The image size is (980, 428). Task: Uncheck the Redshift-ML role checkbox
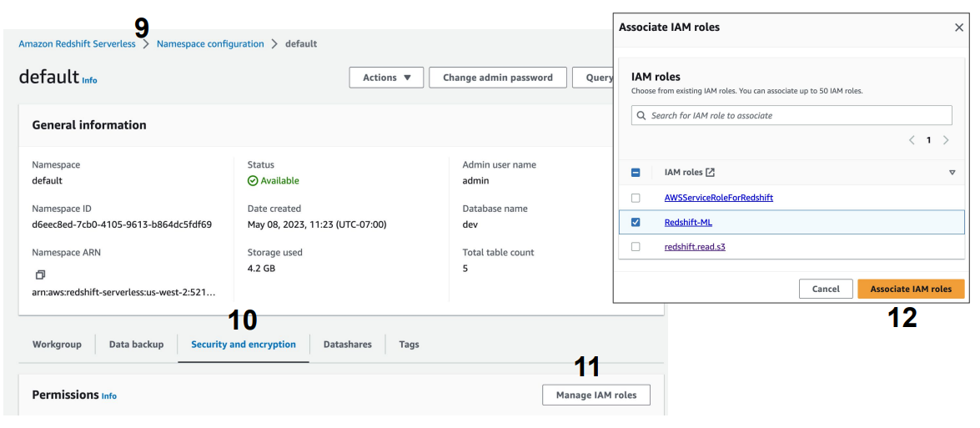(x=636, y=223)
